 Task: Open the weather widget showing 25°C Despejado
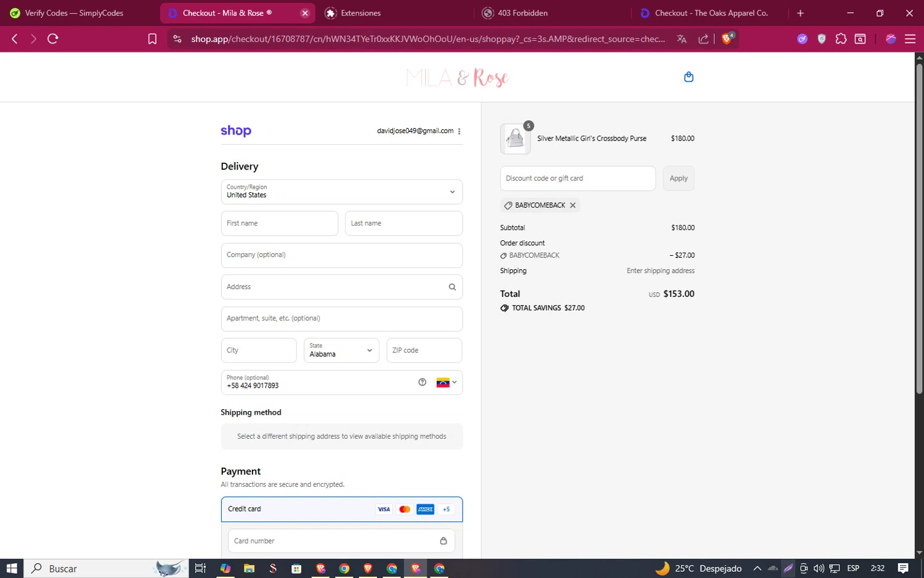pyautogui.click(x=699, y=568)
